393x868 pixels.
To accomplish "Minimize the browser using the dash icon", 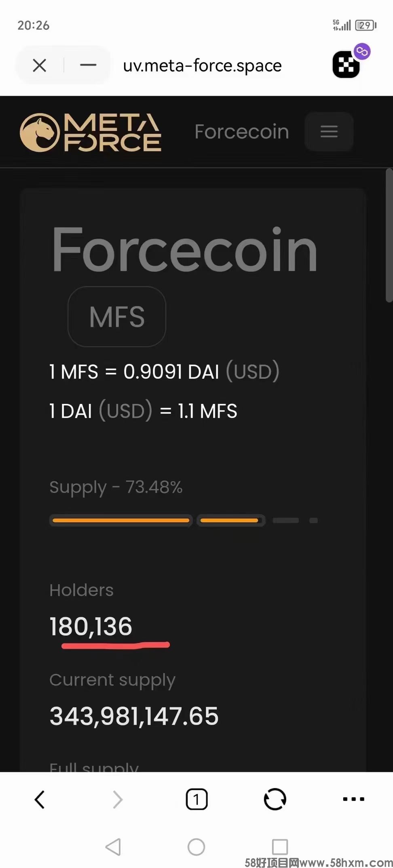I will [x=88, y=65].
